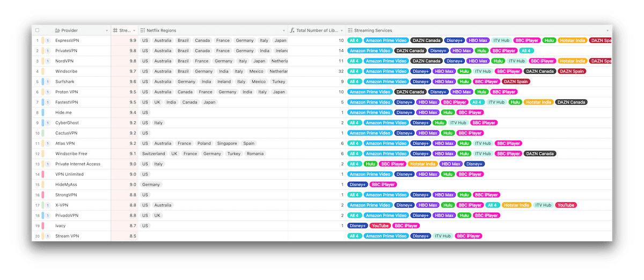
Task: Select the CactusVPN provider cell
Action: click(x=82, y=133)
